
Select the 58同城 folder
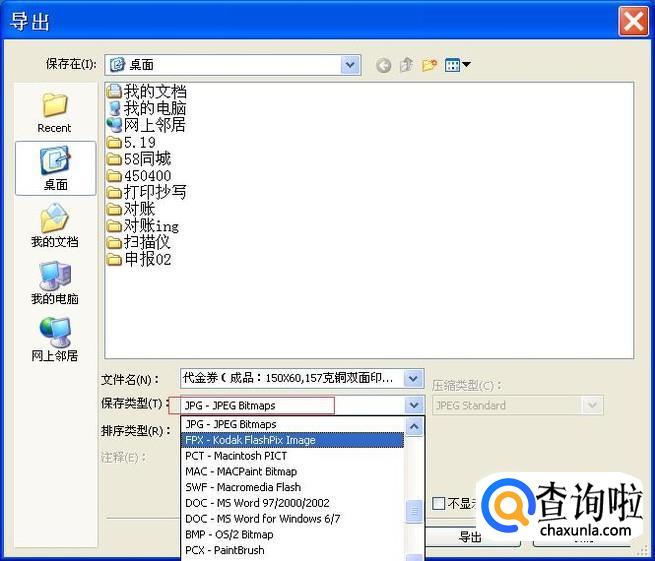(139, 159)
